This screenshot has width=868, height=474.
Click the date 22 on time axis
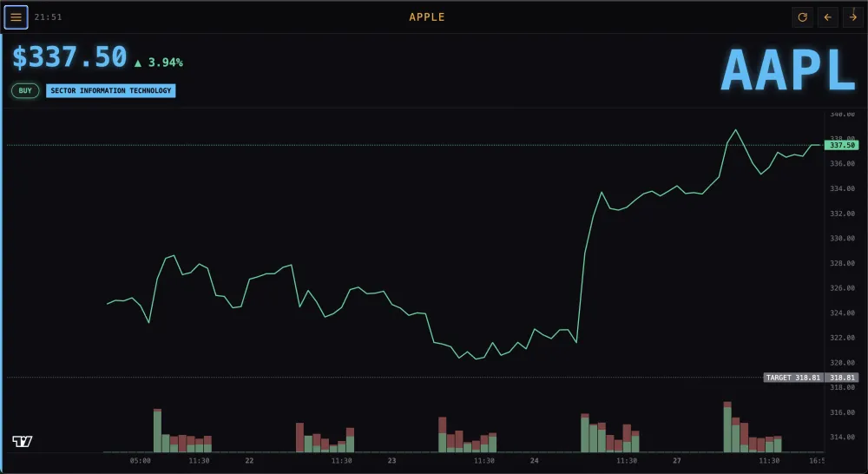[x=249, y=461]
